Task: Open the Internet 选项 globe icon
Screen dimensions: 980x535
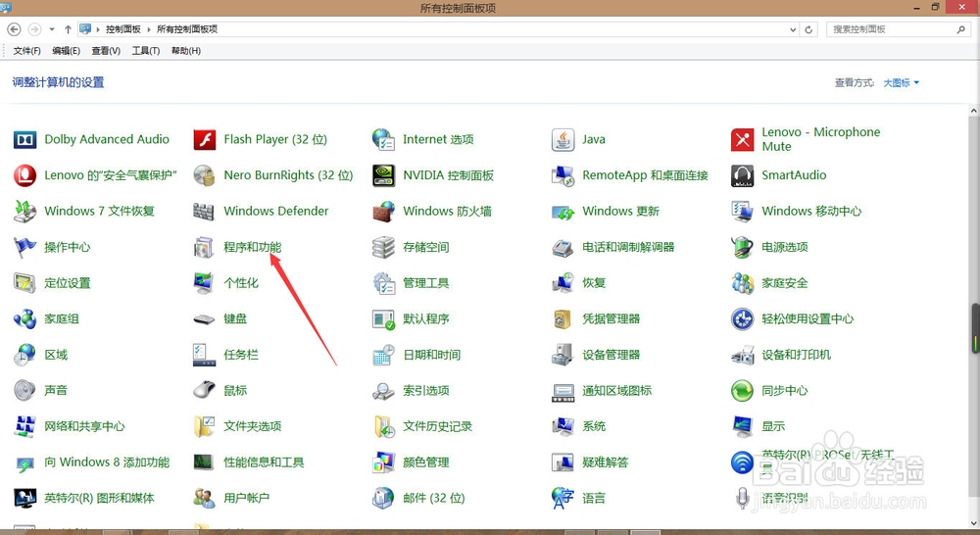Action: tap(383, 139)
